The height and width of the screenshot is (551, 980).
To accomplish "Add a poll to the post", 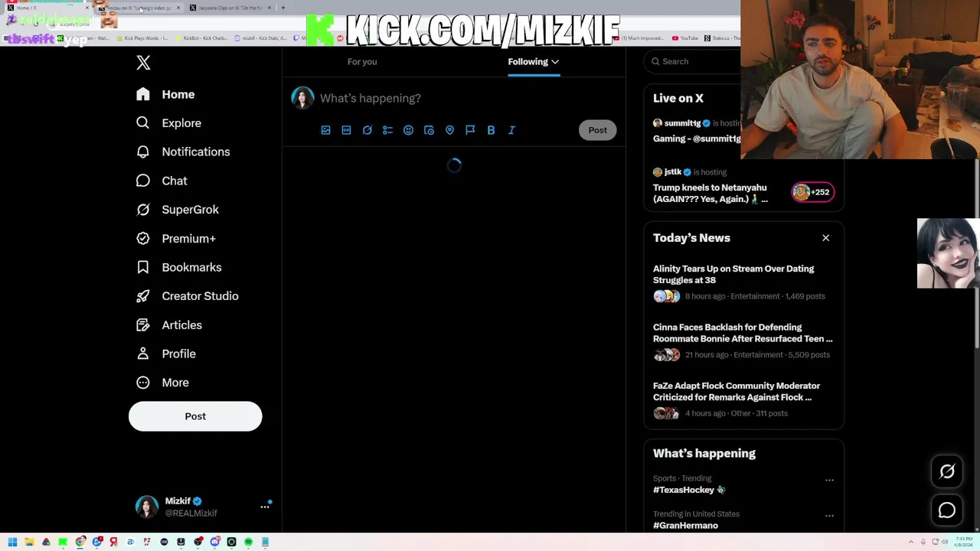I will point(387,130).
